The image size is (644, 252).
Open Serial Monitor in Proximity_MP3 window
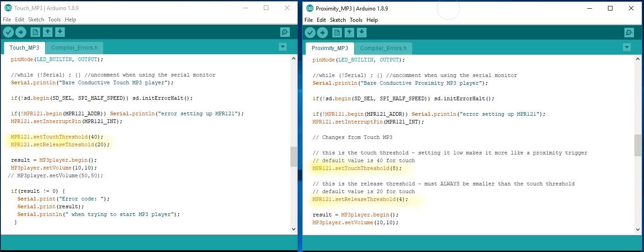(629, 32)
